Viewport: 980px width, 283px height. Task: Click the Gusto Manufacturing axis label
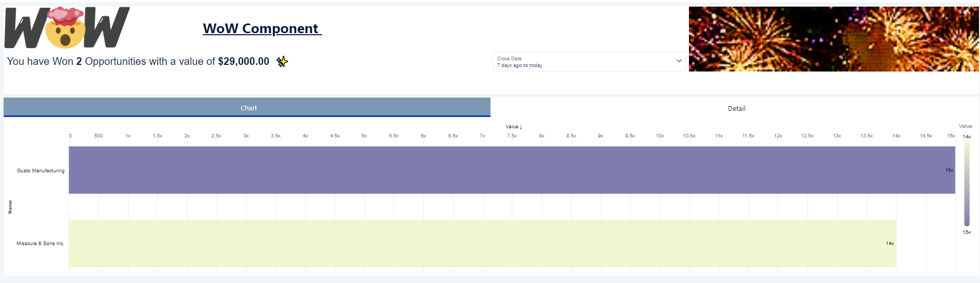click(x=40, y=171)
